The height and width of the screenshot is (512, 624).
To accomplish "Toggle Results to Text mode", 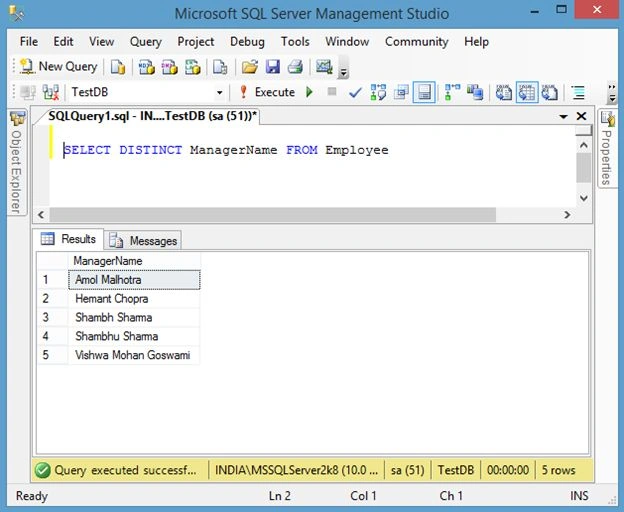I will pos(504,92).
